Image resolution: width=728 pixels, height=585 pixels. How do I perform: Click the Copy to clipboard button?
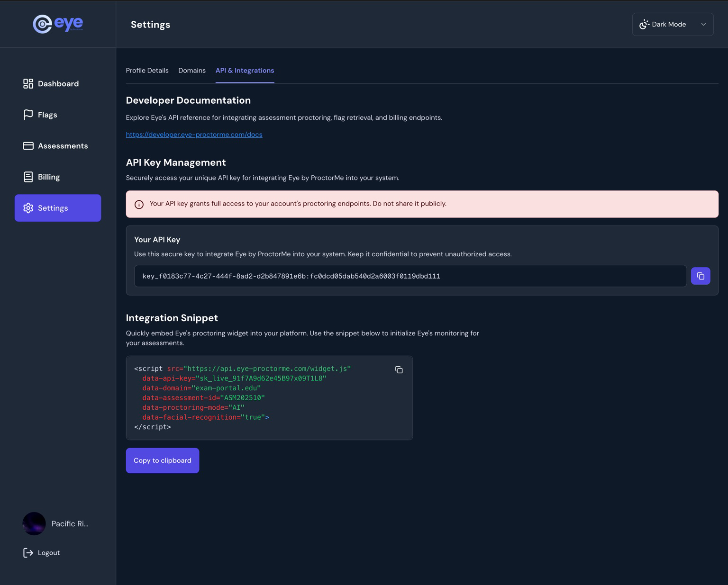pyautogui.click(x=162, y=460)
